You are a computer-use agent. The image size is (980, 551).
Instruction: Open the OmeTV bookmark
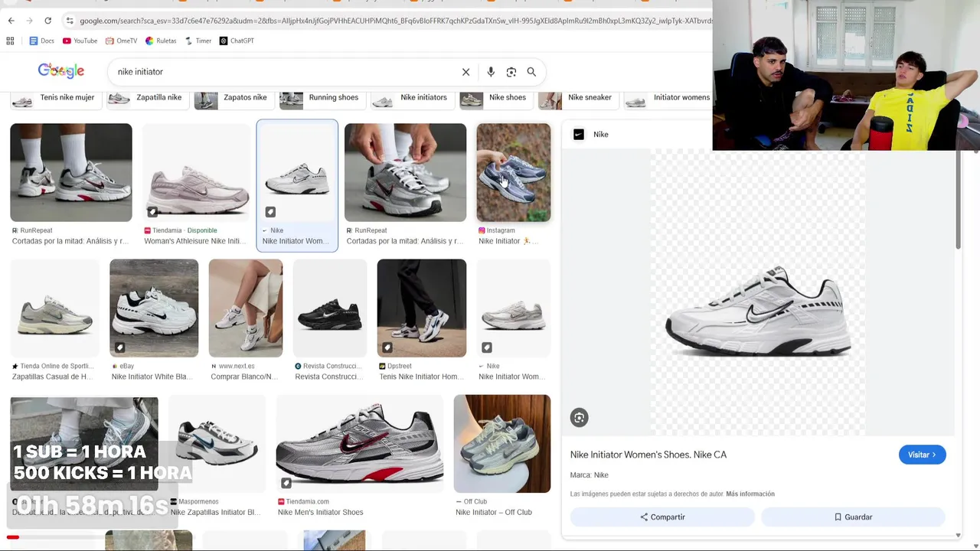[121, 41]
